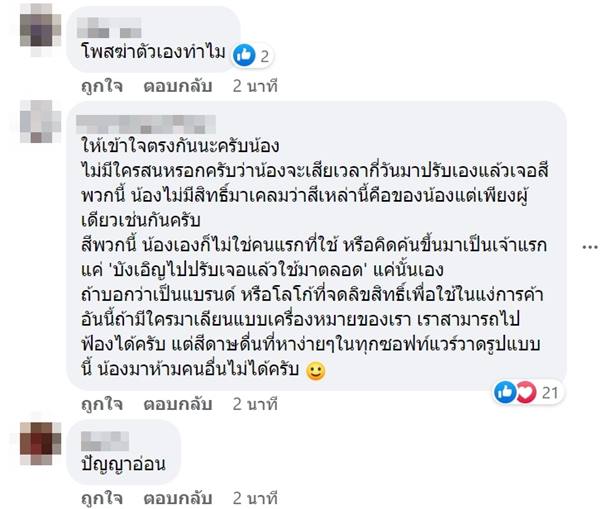Viewport: 600px width, 509px height.
Task: Open the first commenter's profile picture
Action: [40, 26]
